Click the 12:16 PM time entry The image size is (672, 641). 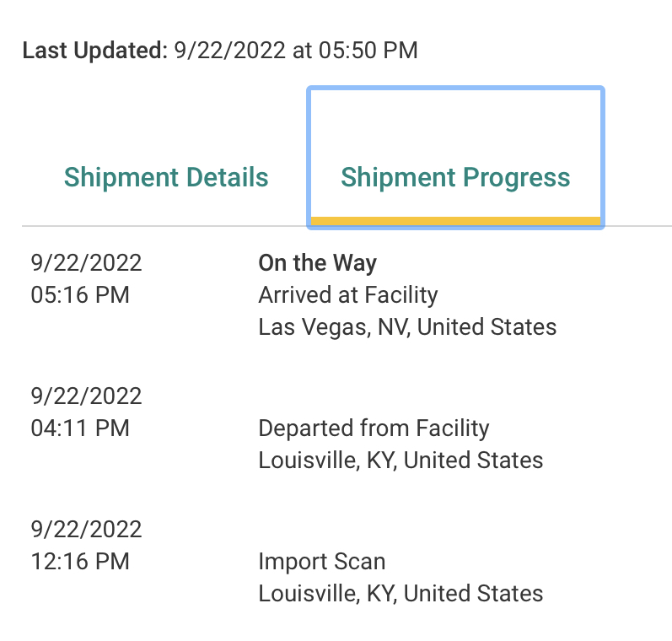80,562
